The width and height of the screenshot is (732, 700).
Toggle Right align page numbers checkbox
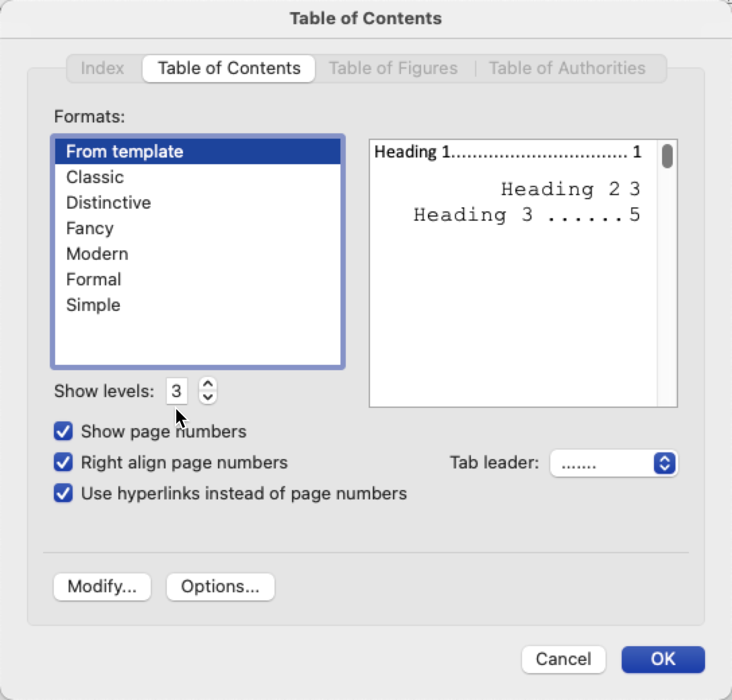tap(63, 462)
